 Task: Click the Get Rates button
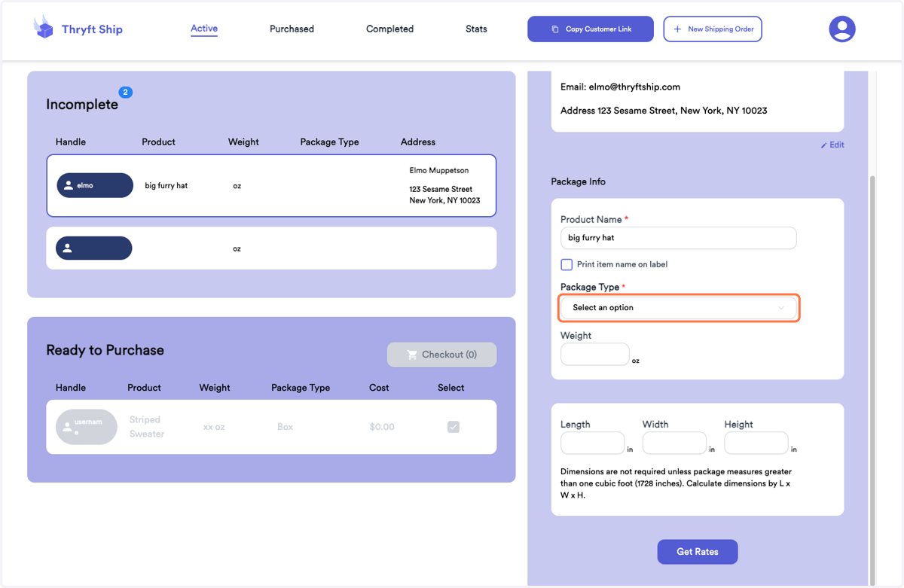698,552
